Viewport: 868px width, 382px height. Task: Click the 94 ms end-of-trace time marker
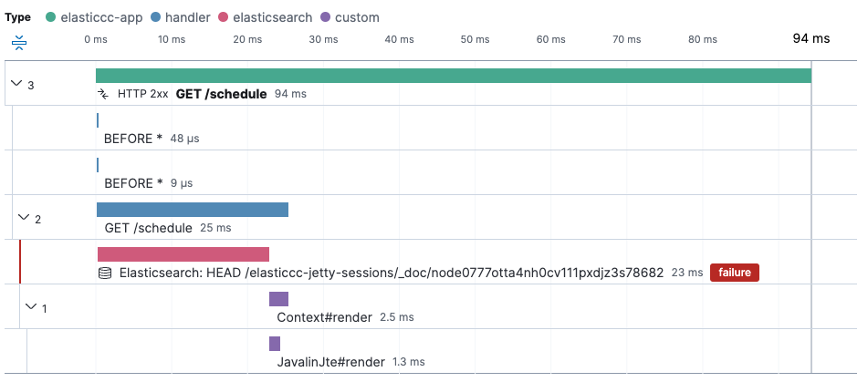point(810,38)
